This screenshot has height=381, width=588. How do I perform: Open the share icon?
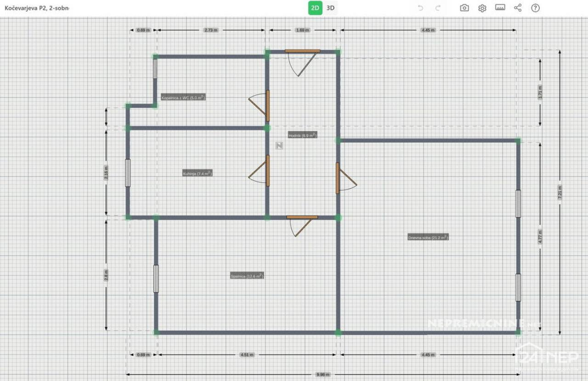[518, 8]
